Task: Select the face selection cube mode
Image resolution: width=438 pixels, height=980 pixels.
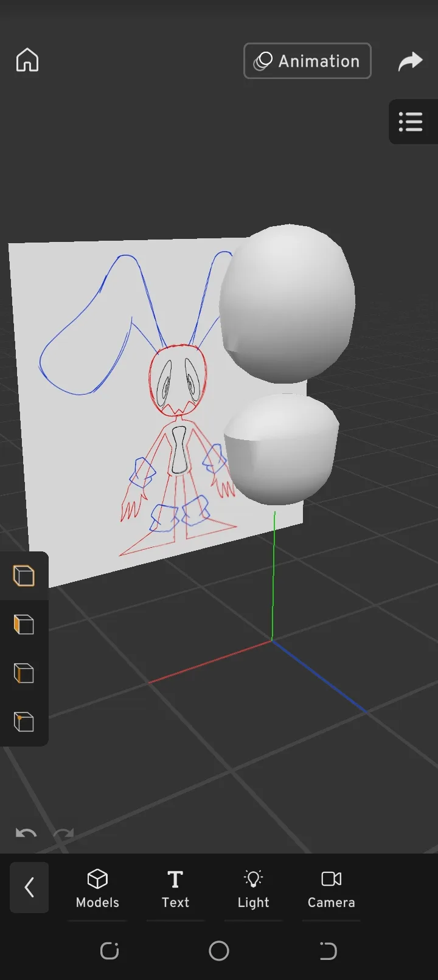Action: pyautogui.click(x=24, y=624)
